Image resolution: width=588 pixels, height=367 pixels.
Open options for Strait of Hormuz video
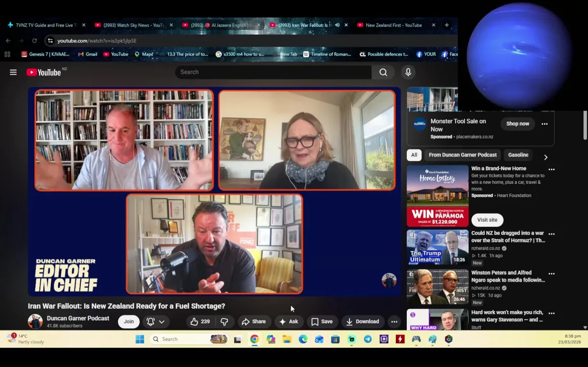552,234
